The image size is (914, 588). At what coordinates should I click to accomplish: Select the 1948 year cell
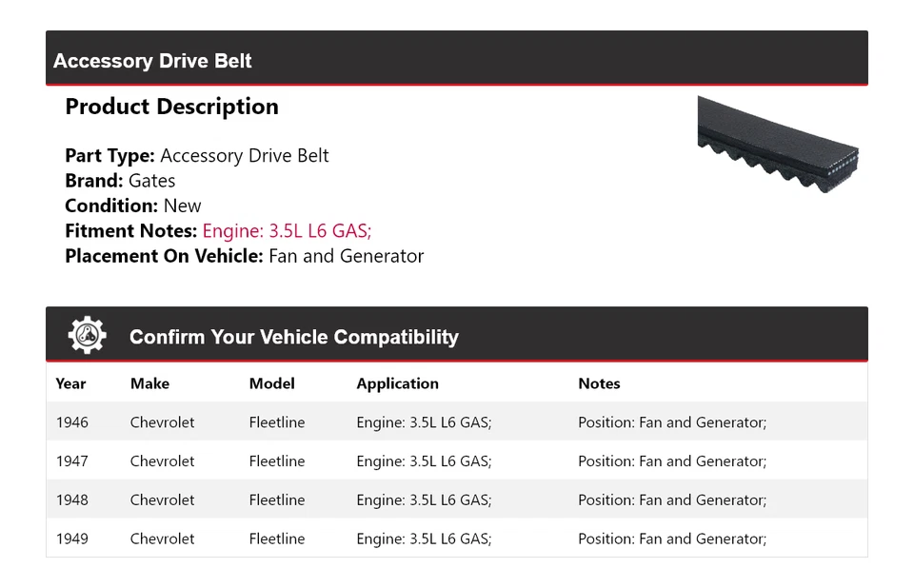click(71, 500)
